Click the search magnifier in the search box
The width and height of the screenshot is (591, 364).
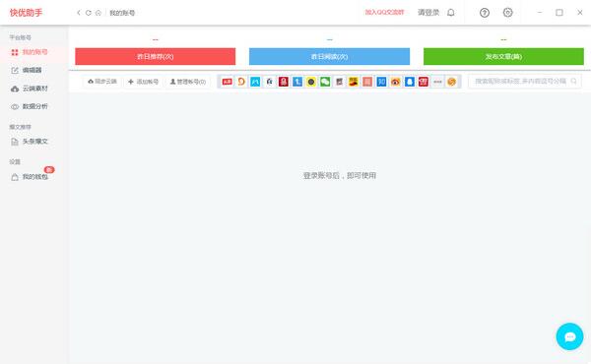[573, 82]
